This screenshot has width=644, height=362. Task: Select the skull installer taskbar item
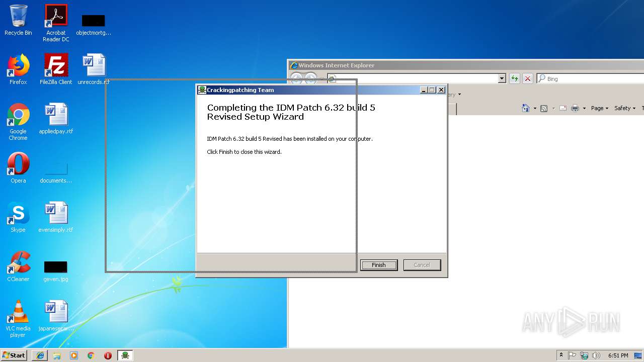(125, 355)
